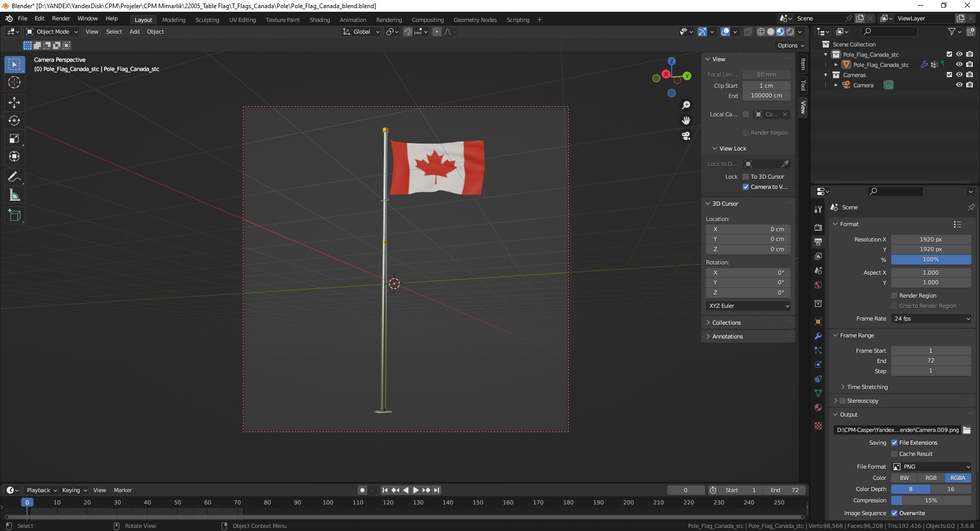Switch to the Shading workspace tab
This screenshot has width=980, height=531.
click(320, 20)
